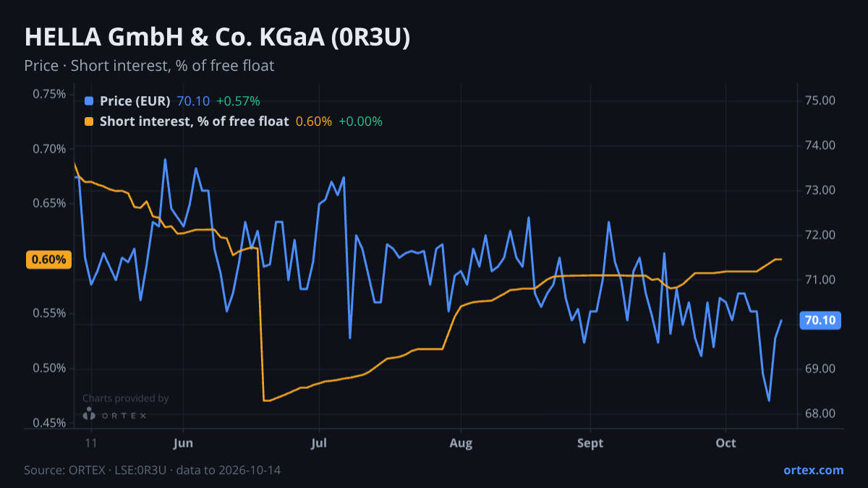The height and width of the screenshot is (488, 868).
Task: Click the Source: ORTEX data footer text
Action: 152,470
